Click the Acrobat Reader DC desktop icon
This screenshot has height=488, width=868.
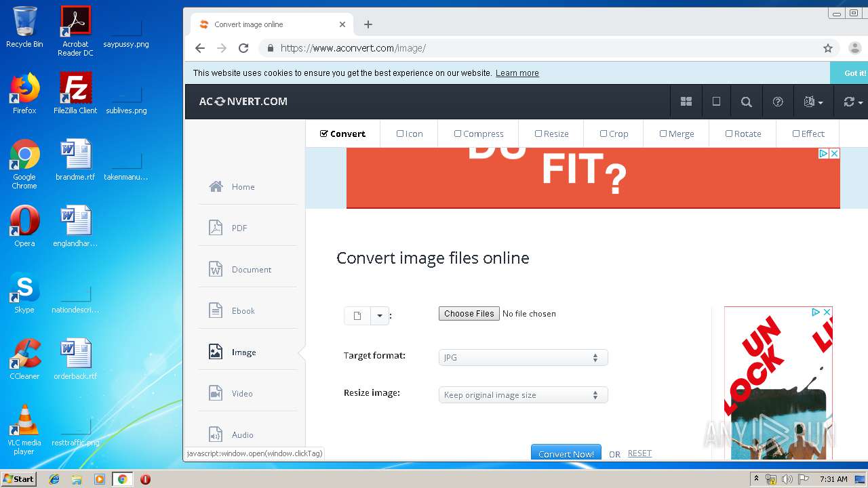point(75,31)
